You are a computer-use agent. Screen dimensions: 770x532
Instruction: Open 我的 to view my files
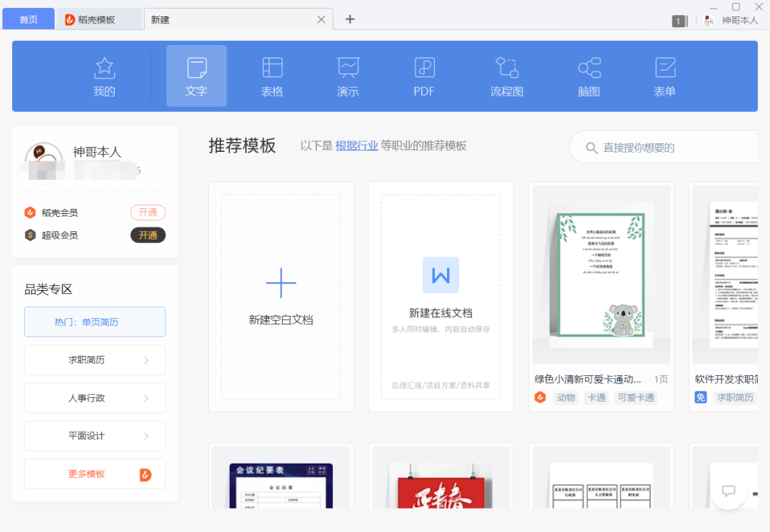click(x=104, y=76)
